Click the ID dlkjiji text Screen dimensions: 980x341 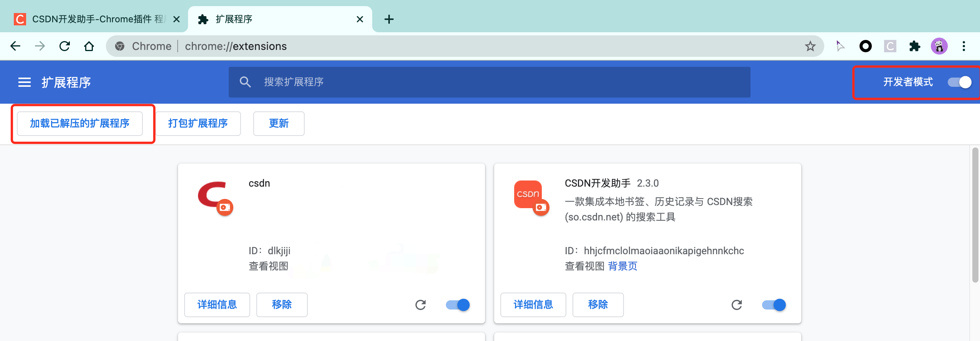[269, 251]
